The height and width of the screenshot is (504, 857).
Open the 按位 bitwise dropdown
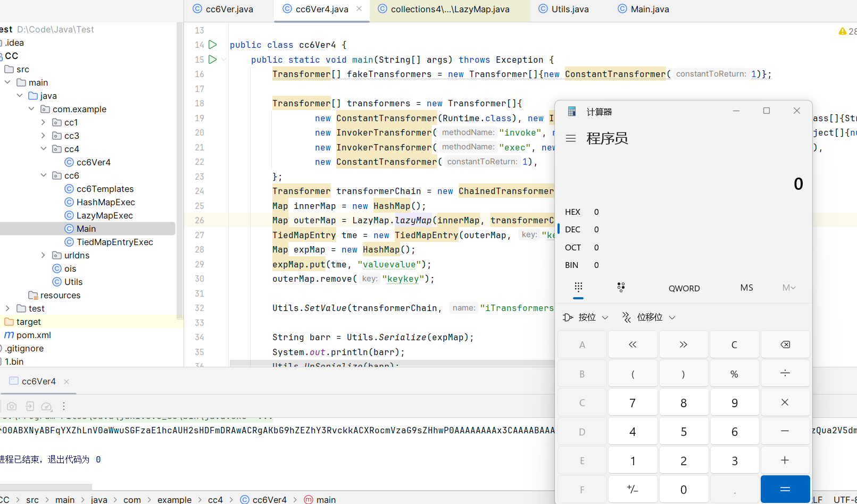(586, 317)
